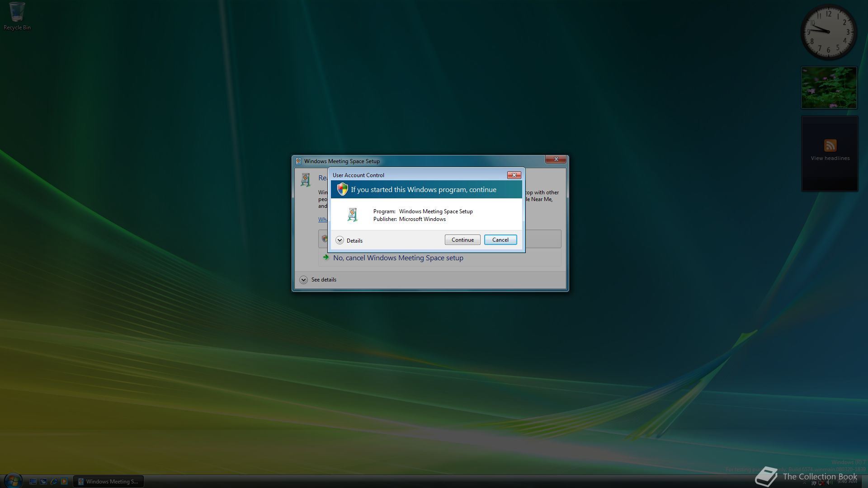This screenshot has width=868, height=488.
Task: Click Meeting Space Setup title bar icon
Action: pos(298,161)
